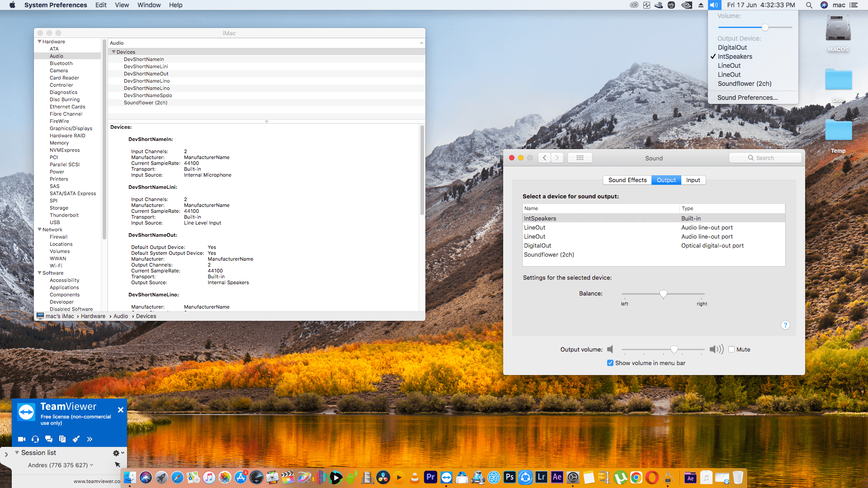Open the volume icon in menu bar
The width and height of the screenshot is (868, 488).
714,5
